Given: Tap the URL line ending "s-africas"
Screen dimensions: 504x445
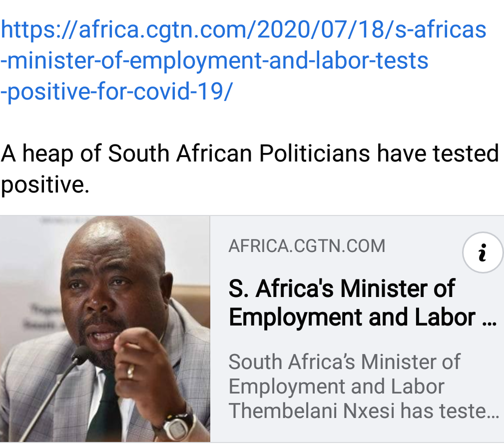Looking at the screenshot, I should 243,29.
